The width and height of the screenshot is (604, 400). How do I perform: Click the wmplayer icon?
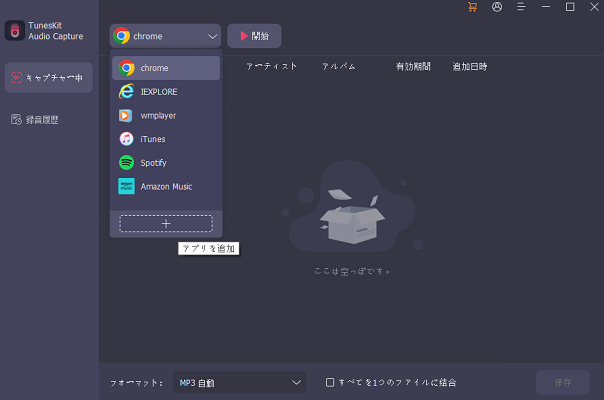[126, 116]
